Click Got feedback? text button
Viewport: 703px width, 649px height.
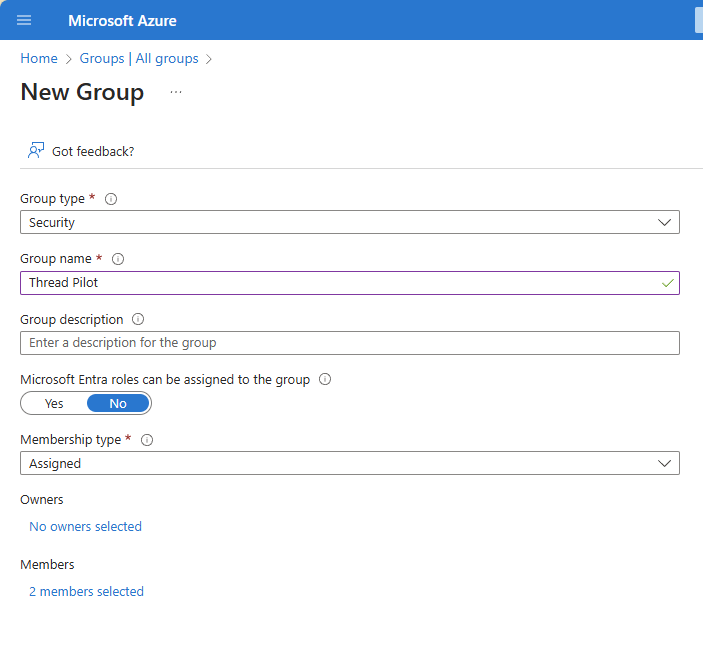93,151
